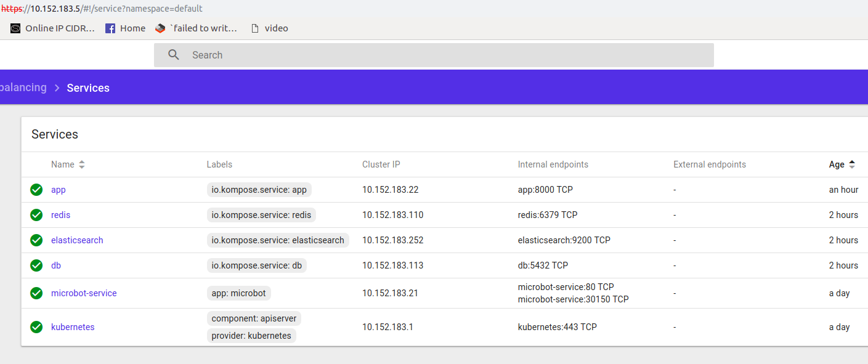Click the breadcrumb chevron before Services
This screenshot has height=364, width=868.
pos(57,88)
